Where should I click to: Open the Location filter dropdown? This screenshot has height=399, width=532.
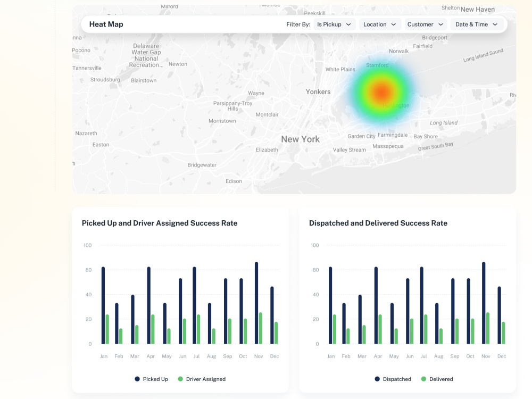click(x=380, y=24)
